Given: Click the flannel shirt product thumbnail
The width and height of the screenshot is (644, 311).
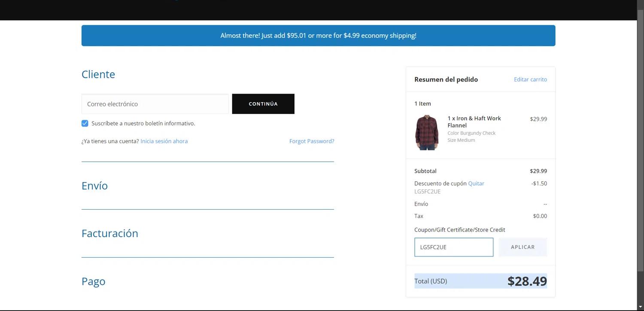Looking at the screenshot, I should click(427, 132).
